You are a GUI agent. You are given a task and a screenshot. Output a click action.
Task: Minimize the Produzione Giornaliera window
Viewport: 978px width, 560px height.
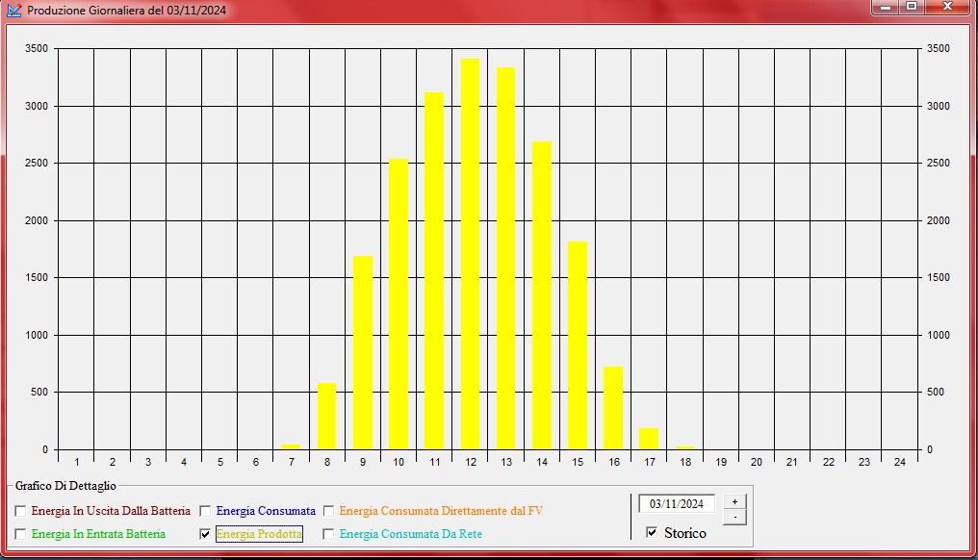(x=886, y=8)
